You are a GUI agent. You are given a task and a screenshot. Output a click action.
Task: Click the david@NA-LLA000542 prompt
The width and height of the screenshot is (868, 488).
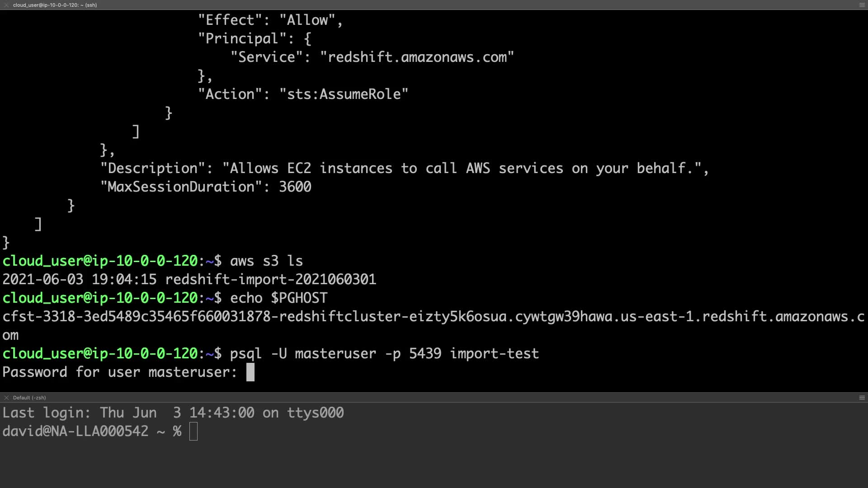75,431
